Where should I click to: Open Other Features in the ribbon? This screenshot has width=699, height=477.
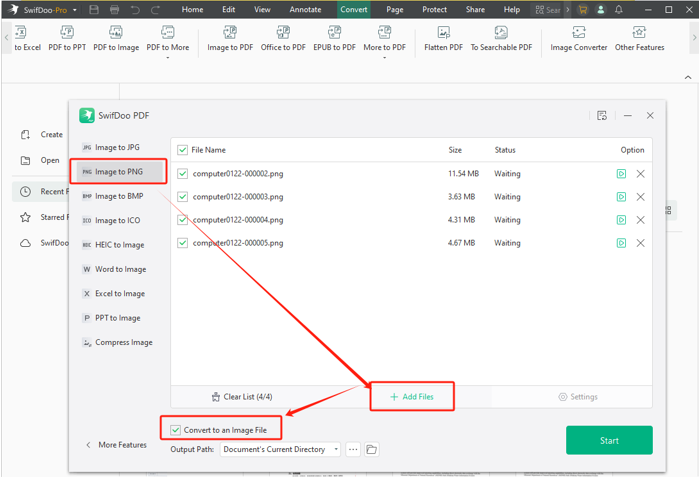tap(639, 38)
